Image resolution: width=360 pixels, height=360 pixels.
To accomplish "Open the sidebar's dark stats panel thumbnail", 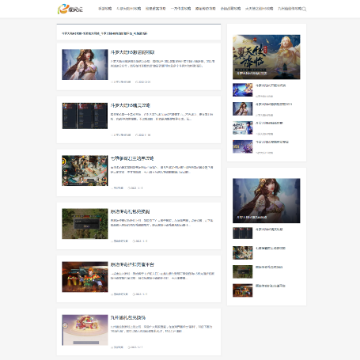I will (x=243, y=233).
